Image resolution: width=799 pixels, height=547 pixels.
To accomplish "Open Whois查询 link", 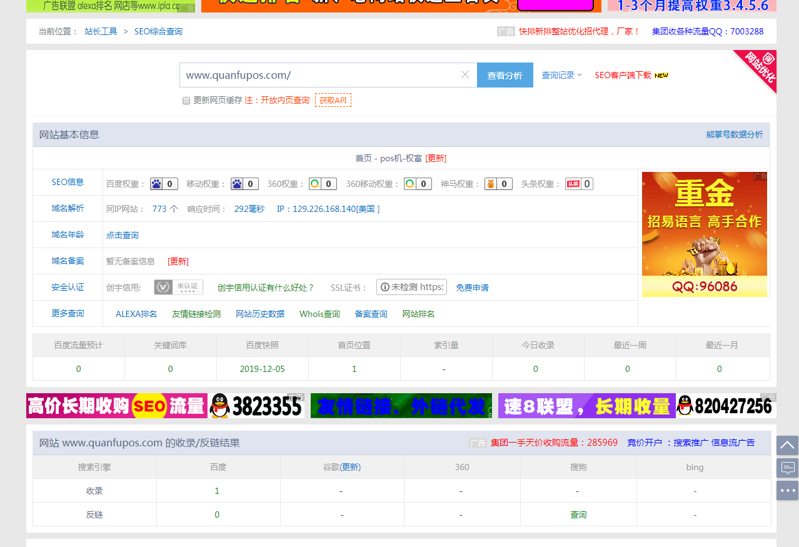I will point(319,314).
